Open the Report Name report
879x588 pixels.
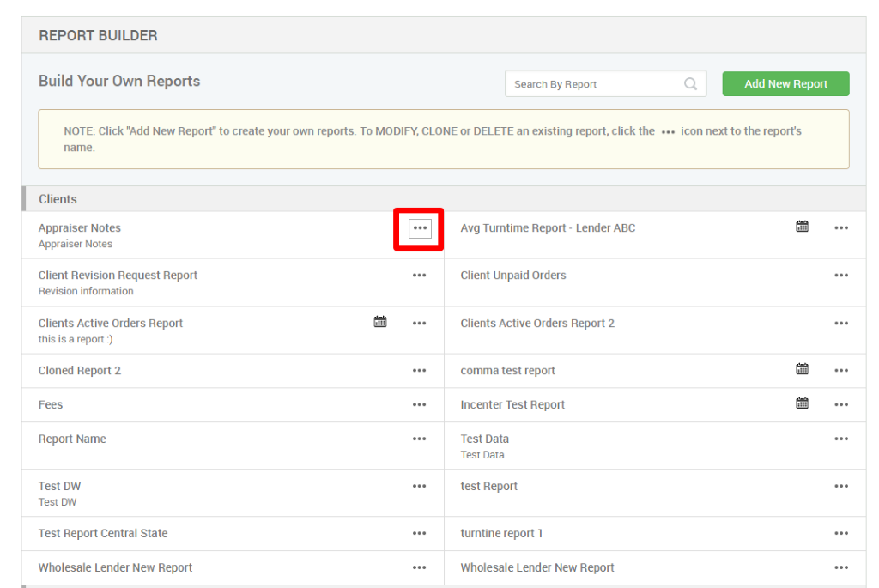coord(72,439)
